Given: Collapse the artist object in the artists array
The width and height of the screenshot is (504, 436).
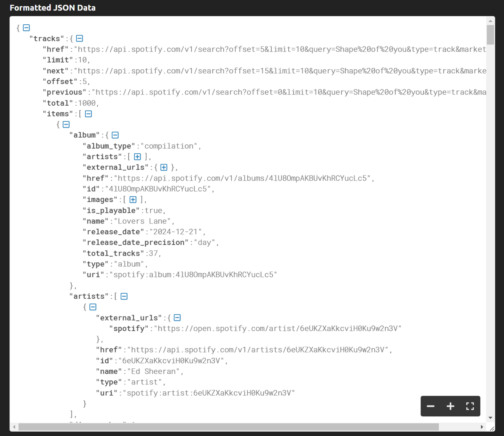Looking at the screenshot, I should [x=93, y=307].
